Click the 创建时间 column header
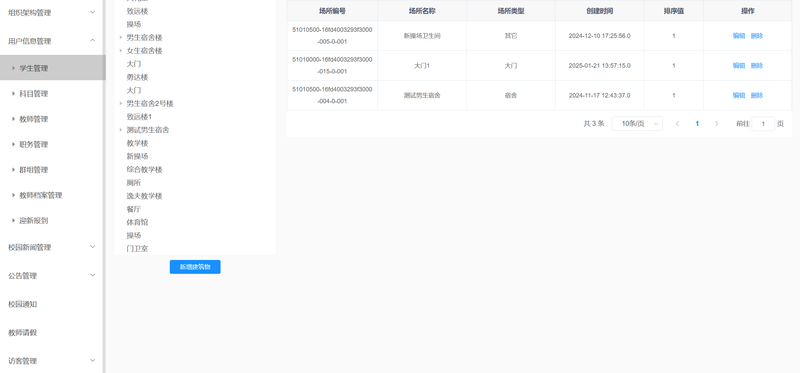Viewport: 800px width, 373px height. click(599, 11)
